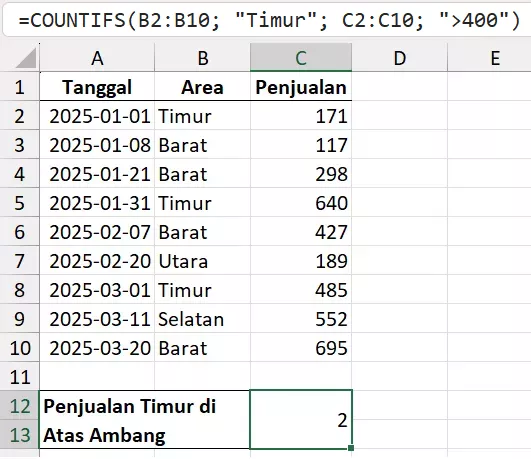This screenshot has height=459, width=531.
Task: Select sales value 427
Action: (301, 232)
